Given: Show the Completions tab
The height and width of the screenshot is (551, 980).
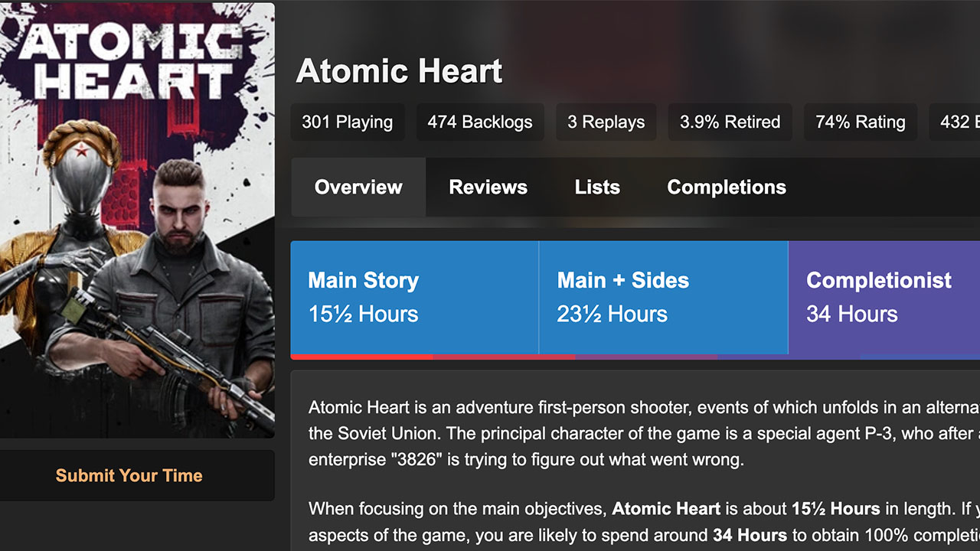Looking at the screenshot, I should tap(727, 187).
